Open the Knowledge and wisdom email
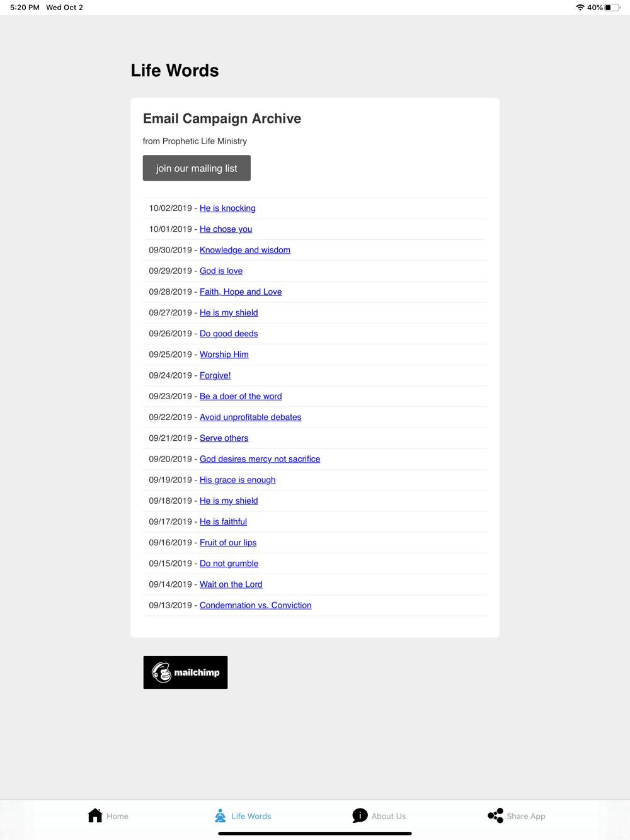The image size is (630, 840). click(245, 250)
